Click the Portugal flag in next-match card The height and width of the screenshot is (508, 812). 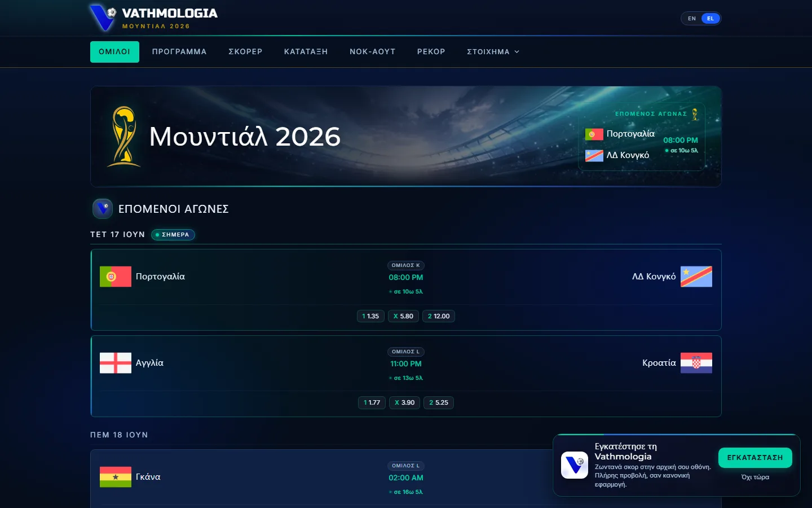[594, 134]
